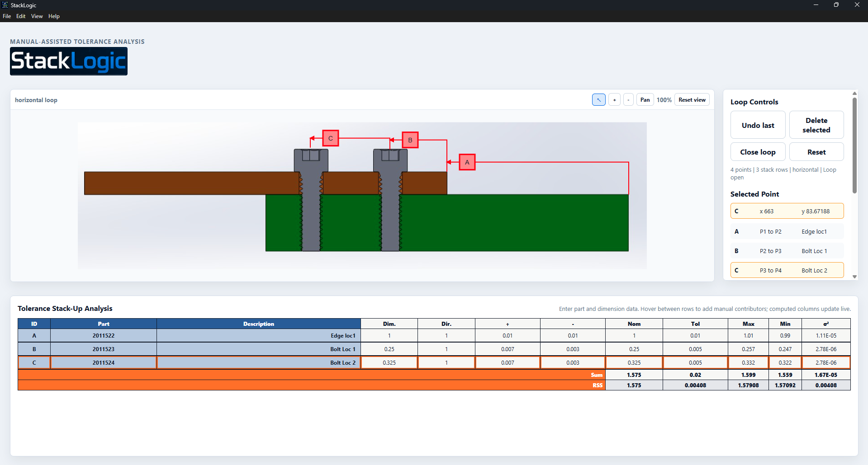Click the RSS row label
This screenshot has width=868, height=465.
(x=598, y=385)
